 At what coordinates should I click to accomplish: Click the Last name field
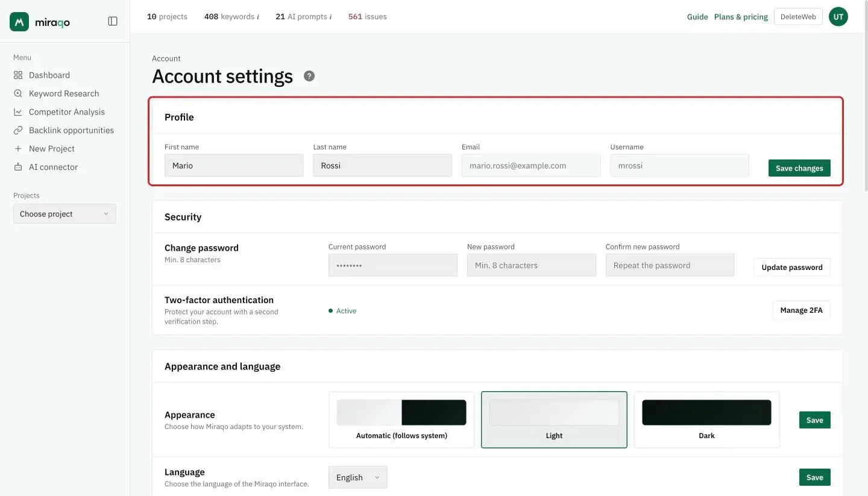pyautogui.click(x=382, y=166)
